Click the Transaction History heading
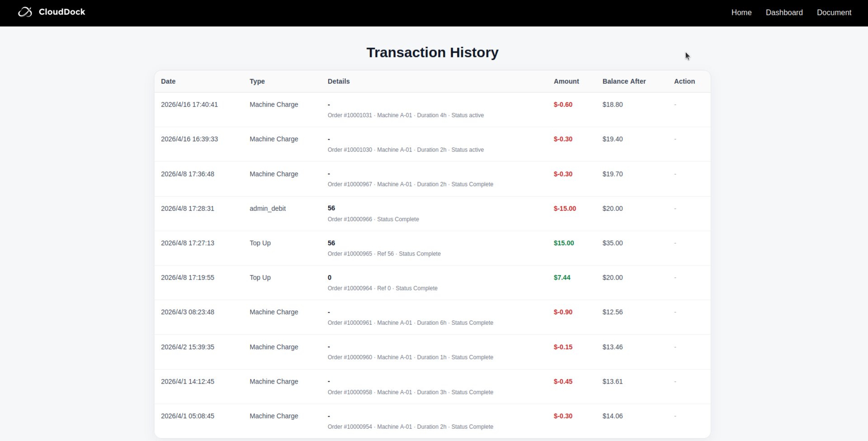The width and height of the screenshot is (868, 441). (432, 52)
